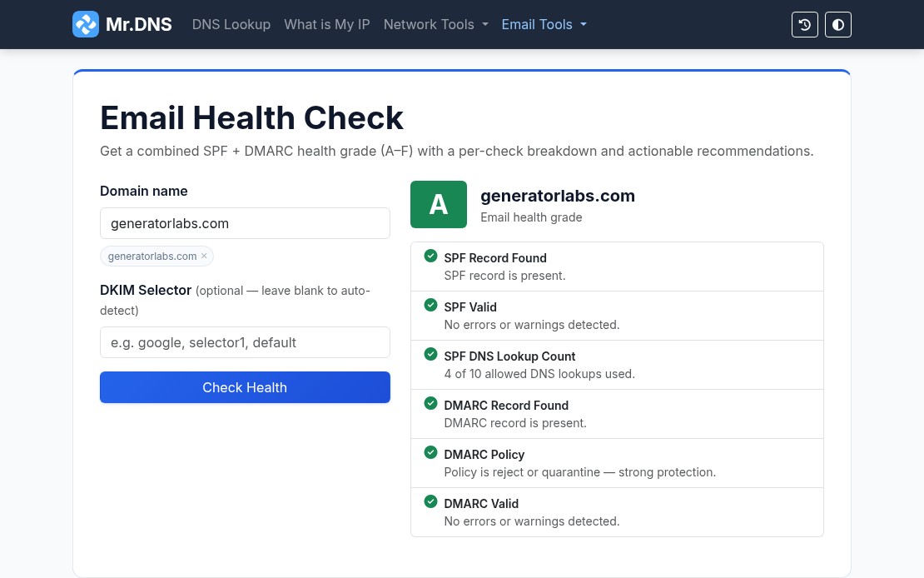This screenshot has height=578, width=924.
Task: Click the 'SPF Valid' title
Action: 470,307
